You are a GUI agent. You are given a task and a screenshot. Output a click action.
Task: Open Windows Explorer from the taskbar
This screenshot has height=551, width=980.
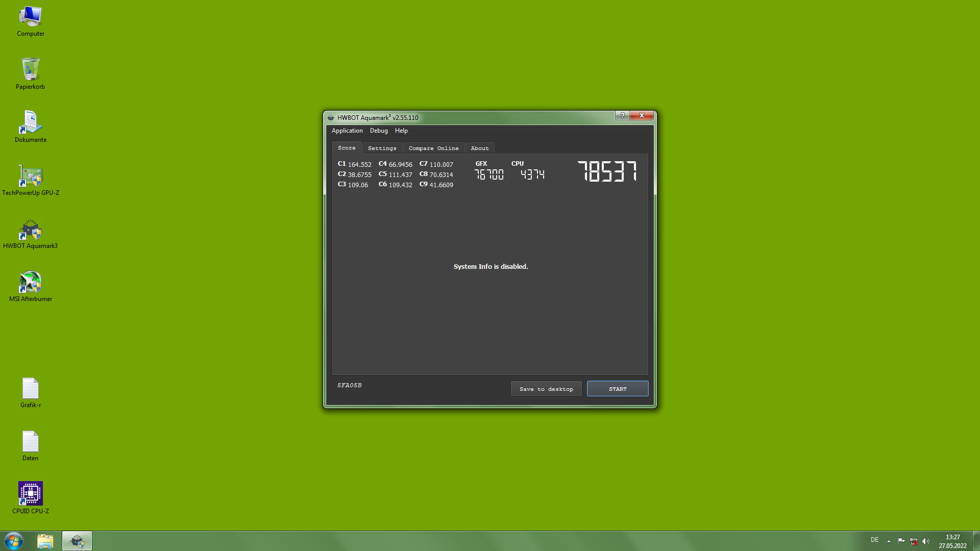point(45,541)
